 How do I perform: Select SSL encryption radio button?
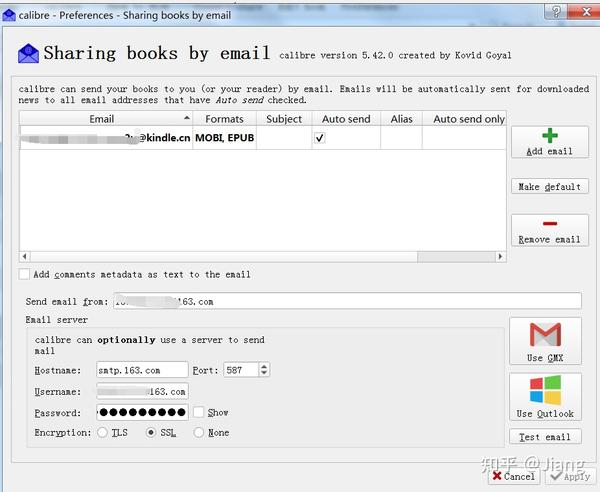click(151, 433)
